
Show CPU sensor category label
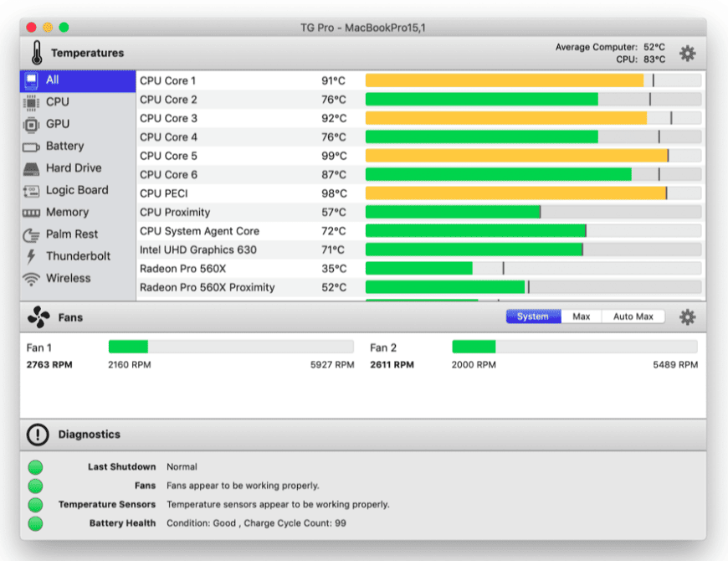tap(58, 101)
